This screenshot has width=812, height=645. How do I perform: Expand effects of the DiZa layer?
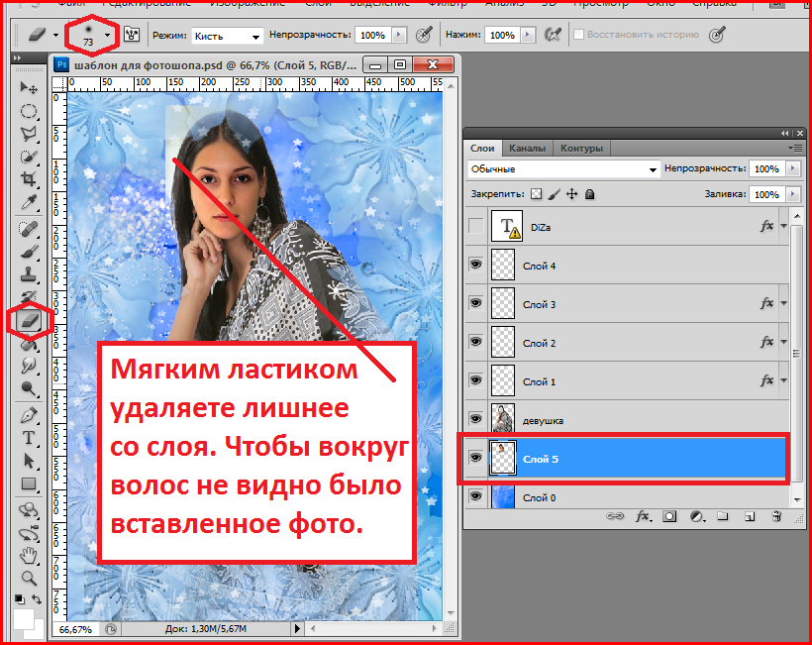pos(784,226)
